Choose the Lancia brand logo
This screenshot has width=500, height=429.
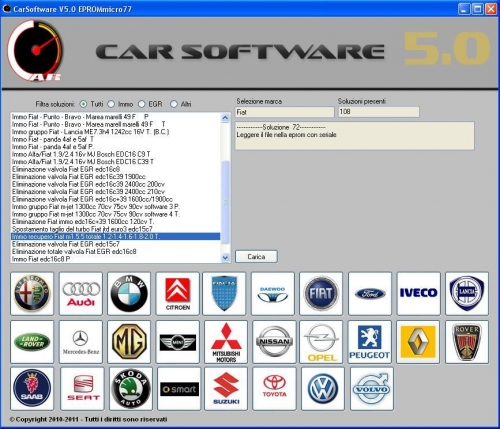point(467,293)
